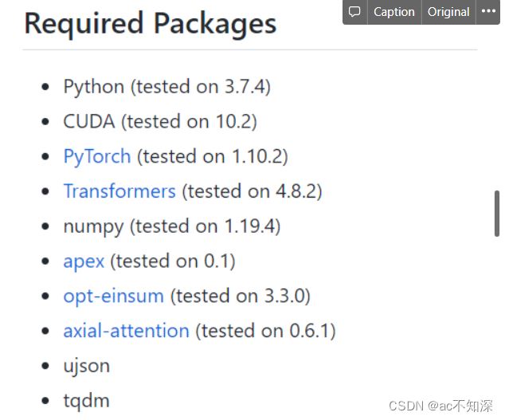Image resolution: width=505 pixels, height=420 pixels.
Task: Follow the Transformers hyperlink
Action: point(119,191)
